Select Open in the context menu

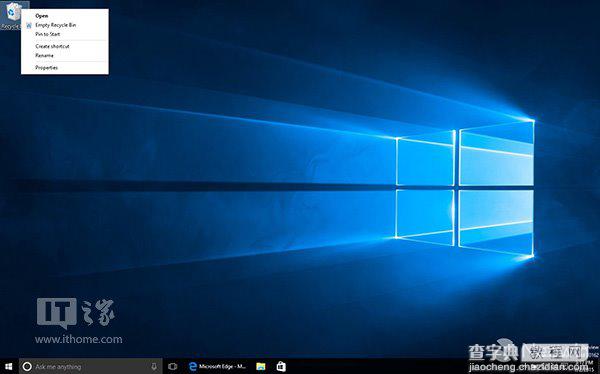click(65, 16)
